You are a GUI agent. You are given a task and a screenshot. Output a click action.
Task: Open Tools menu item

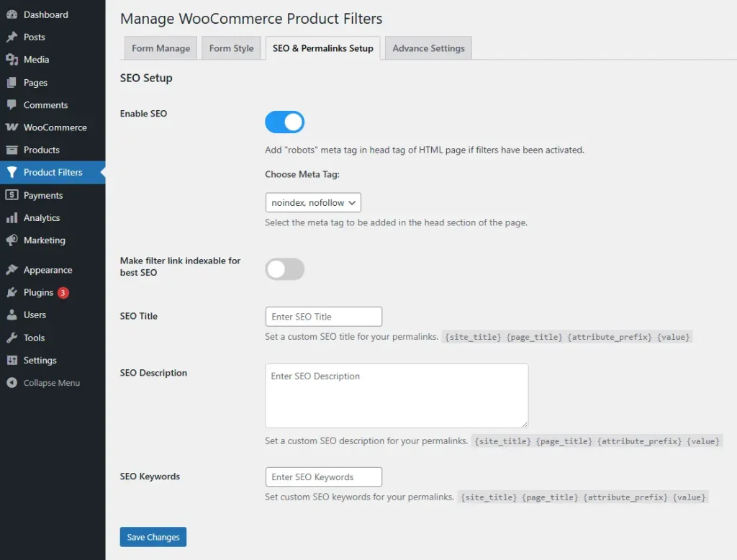pos(53,338)
